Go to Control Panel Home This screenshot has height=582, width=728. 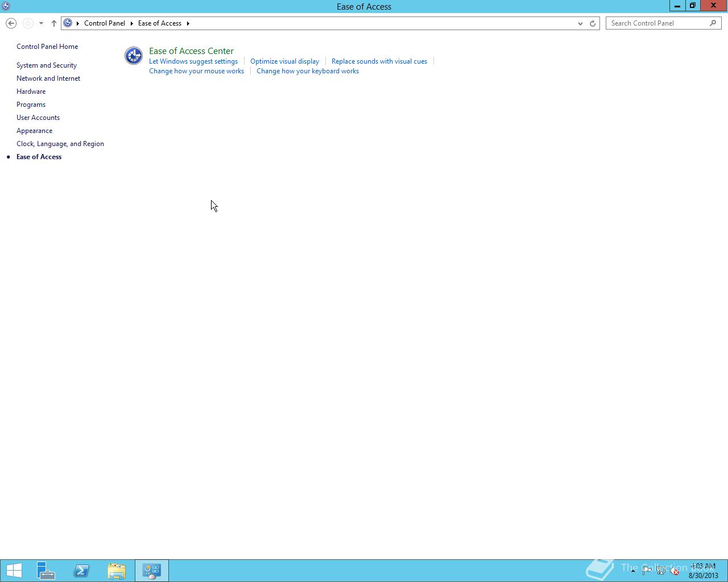[x=47, y=47]
